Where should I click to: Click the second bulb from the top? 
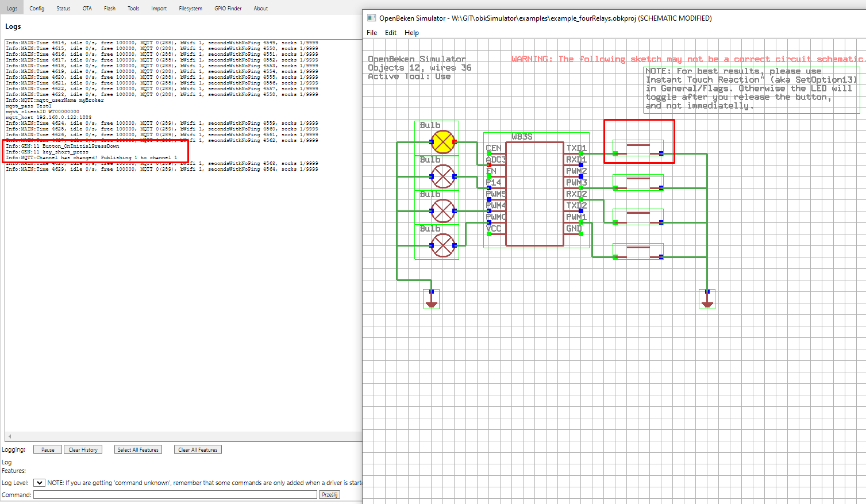click(x=443, y=176)
